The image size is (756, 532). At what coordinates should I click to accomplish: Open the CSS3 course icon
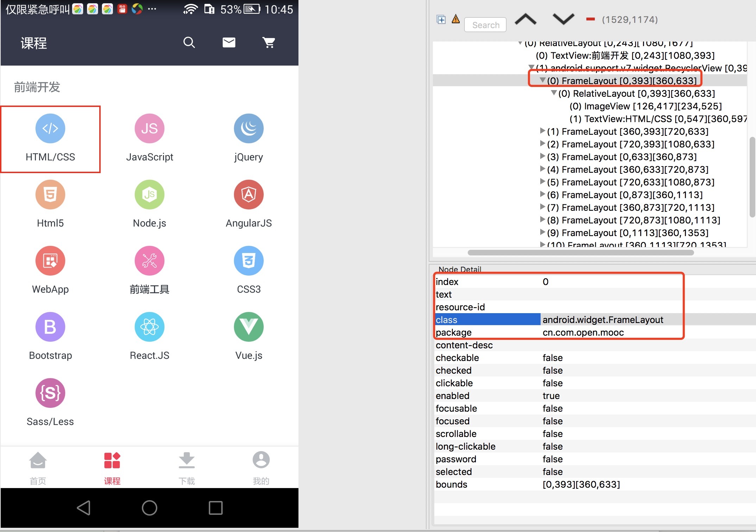coord(249,260)
